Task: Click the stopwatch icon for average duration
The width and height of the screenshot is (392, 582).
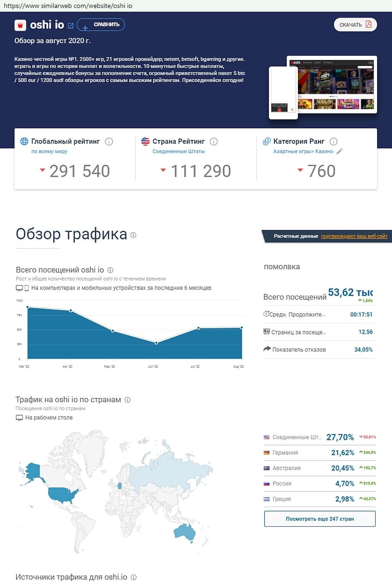Action: (266, 314)
